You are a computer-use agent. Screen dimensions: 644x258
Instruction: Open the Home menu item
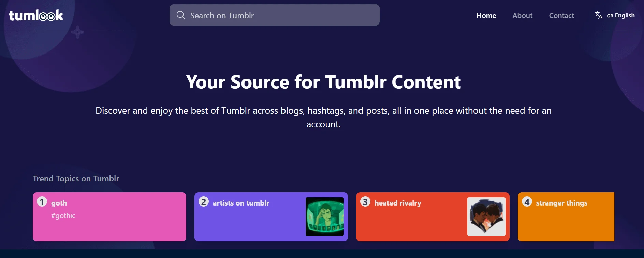[486, 15]
